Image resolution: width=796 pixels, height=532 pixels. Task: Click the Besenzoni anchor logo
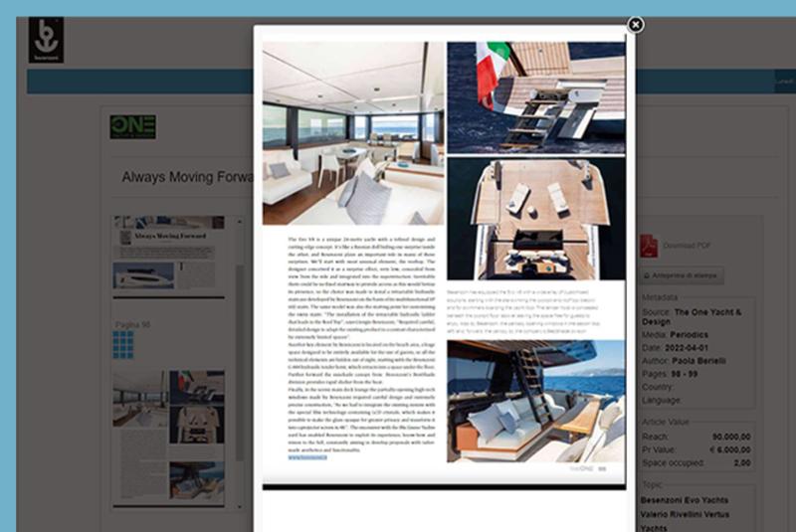pyautogui.click(x=46, y=40)
